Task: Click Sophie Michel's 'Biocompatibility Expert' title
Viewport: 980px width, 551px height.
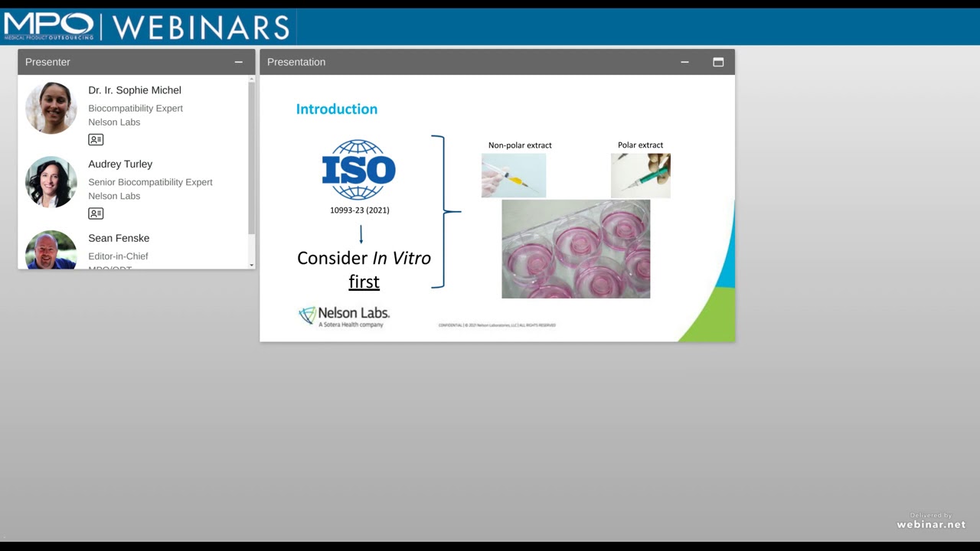Action: point(136,109)
